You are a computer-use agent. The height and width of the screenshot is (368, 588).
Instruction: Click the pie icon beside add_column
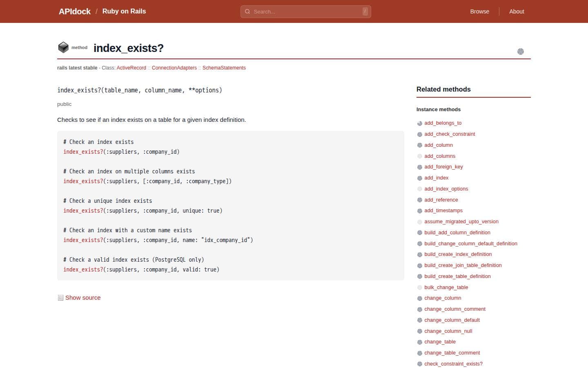[x=420, y=145]
